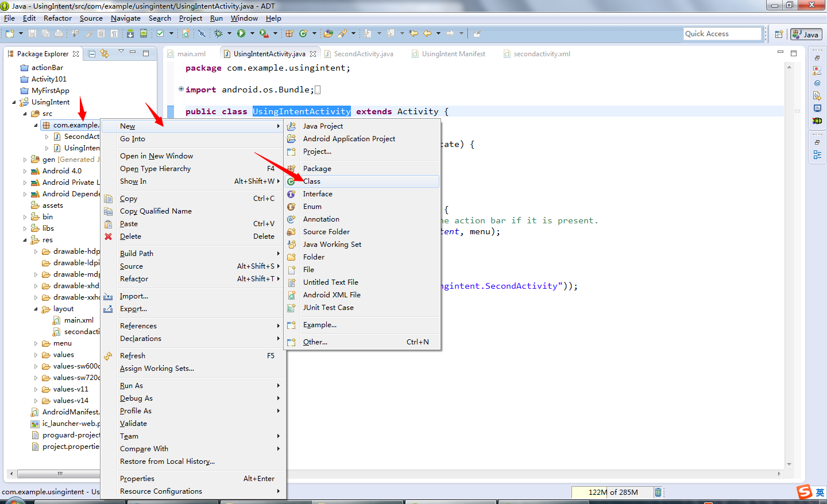
Task: Select Class in the New submenu
Action: pos(362,181)
